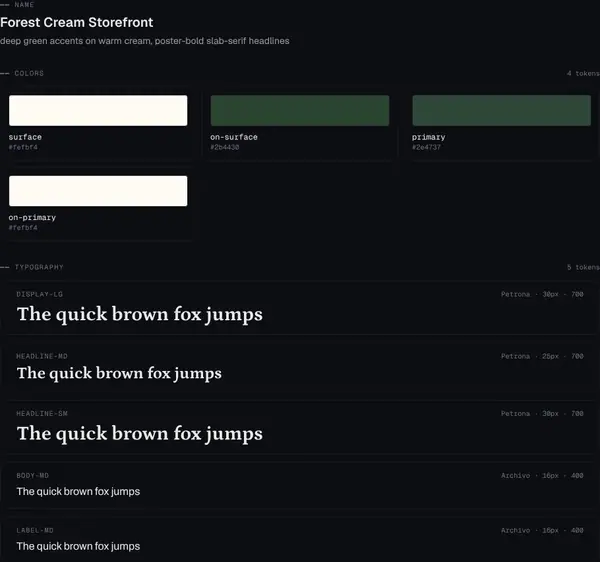The height and width of the screenshot is (562, 600).
Task: Select the on-surface green color swatch
Action: pos(300,111)
